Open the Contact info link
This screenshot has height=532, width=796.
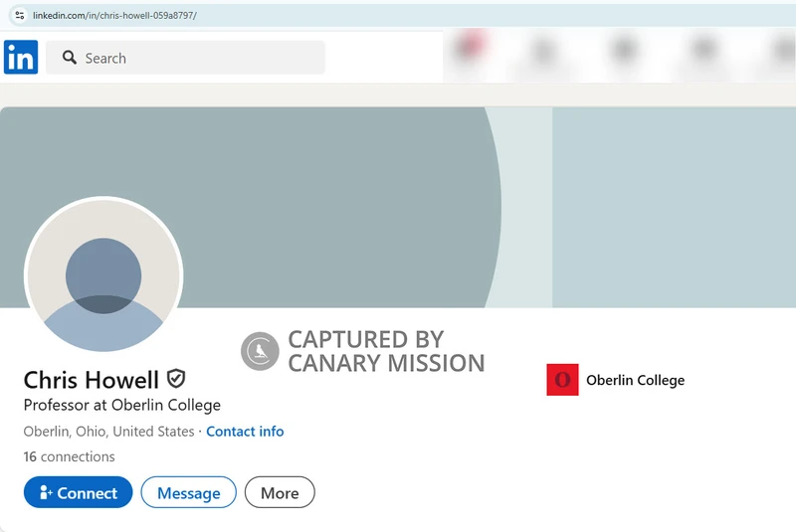click(245, 432)
